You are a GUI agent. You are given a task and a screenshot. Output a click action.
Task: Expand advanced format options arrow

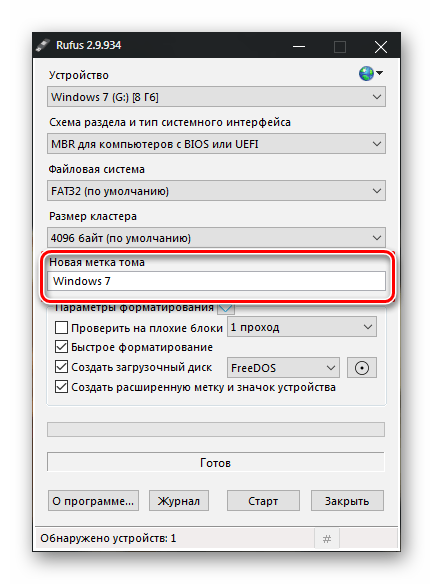pos(226,308)
